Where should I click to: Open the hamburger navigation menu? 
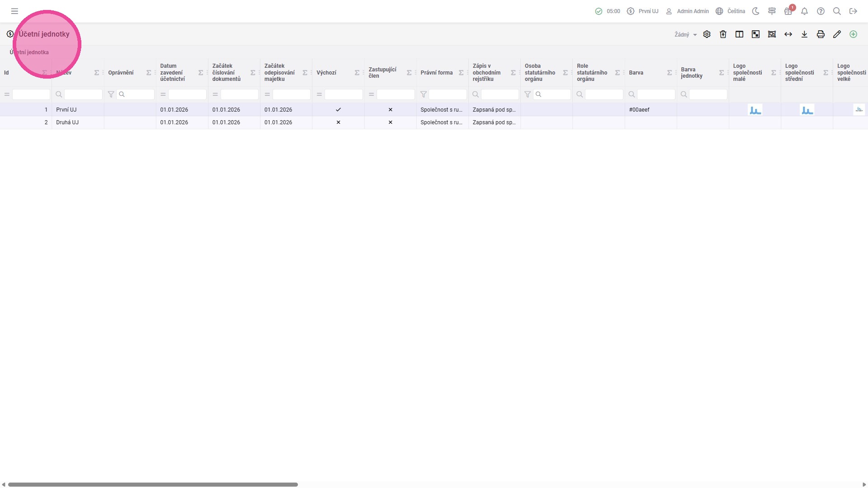click(14, 11)
